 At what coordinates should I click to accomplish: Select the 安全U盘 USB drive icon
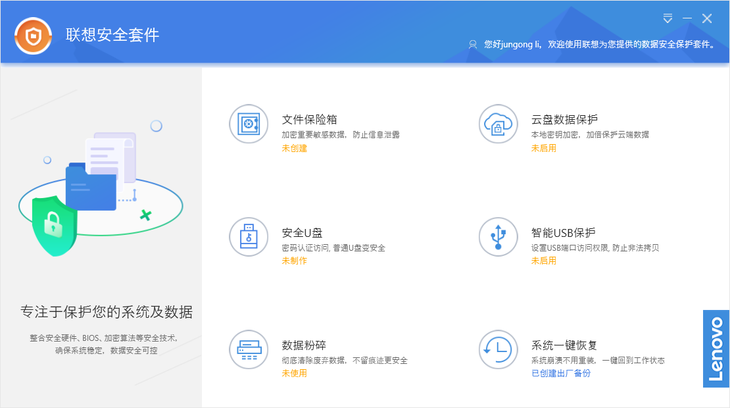(249, 237)
